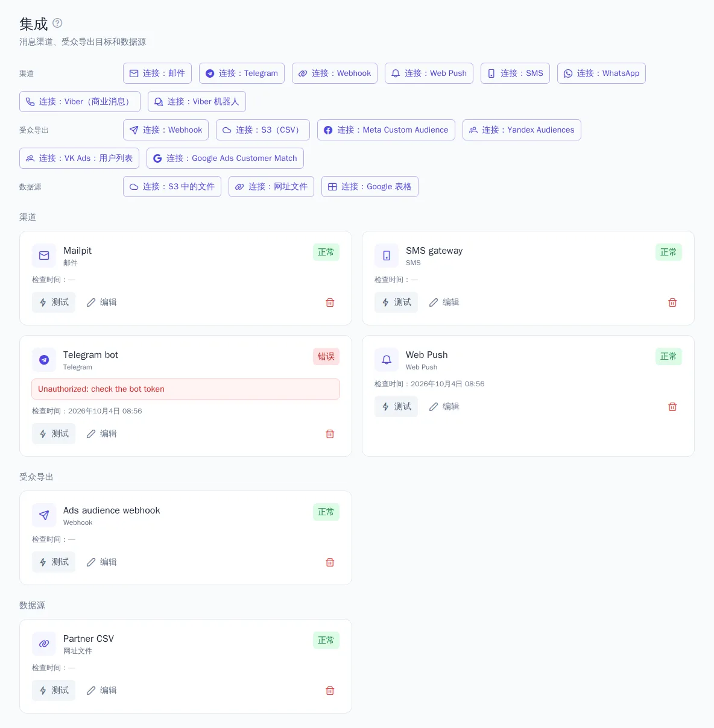Delete the Mailpit channel
The width and height of the screenshot is (714, 728).
click(330, 303)
